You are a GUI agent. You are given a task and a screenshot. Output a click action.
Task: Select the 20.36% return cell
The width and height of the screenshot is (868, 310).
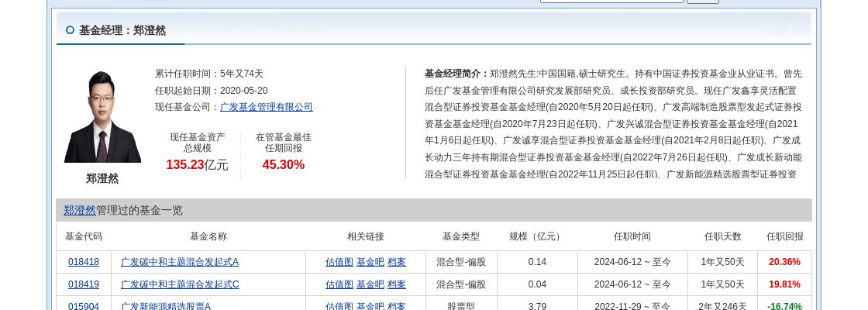click(x=784, y=262)
